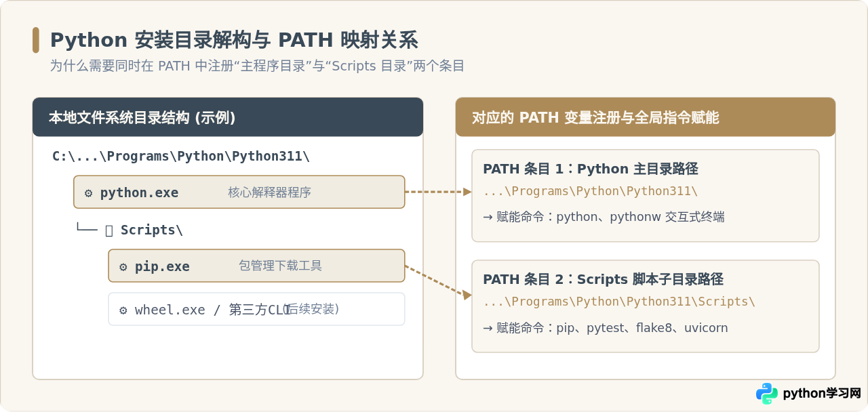Image resolution: width=868 pixels, height=412 pixels.
Task: Click the main title Python 安装目录解构
Action: pyautogui.click(x=234, y=40)
